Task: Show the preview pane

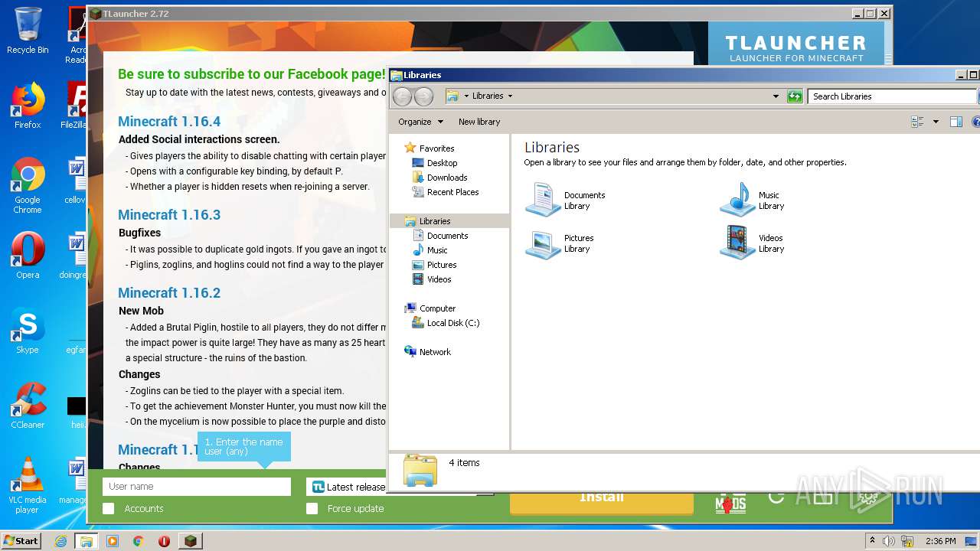Action: [955, 122]
